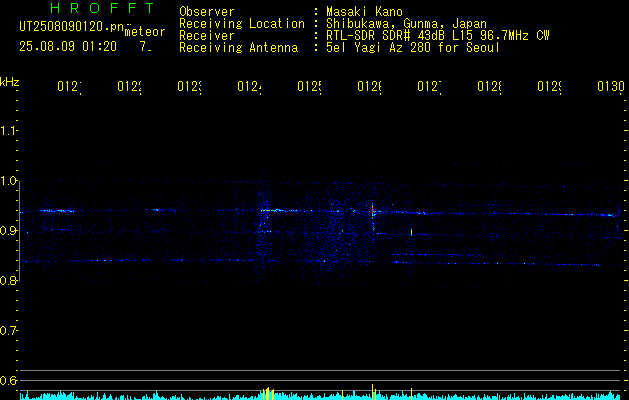Click the yellow peak cluster in the bottom intensity graph
629x400 pixels.
[x=268, y=394]
